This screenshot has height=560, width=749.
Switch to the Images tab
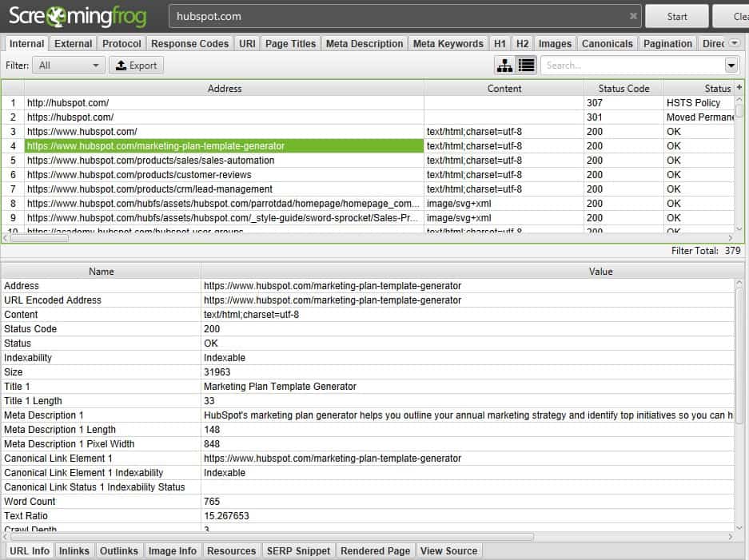point(555,43)
